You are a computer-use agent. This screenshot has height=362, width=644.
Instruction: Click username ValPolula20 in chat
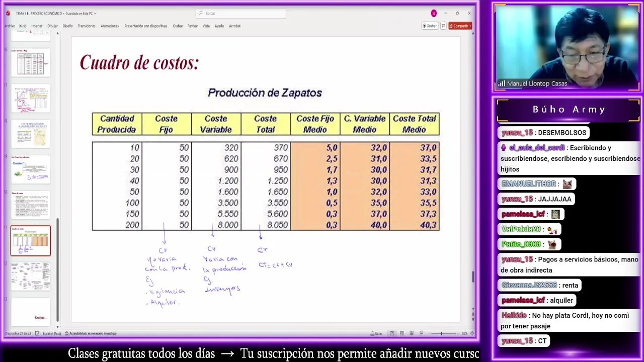[x=521, y=229]
